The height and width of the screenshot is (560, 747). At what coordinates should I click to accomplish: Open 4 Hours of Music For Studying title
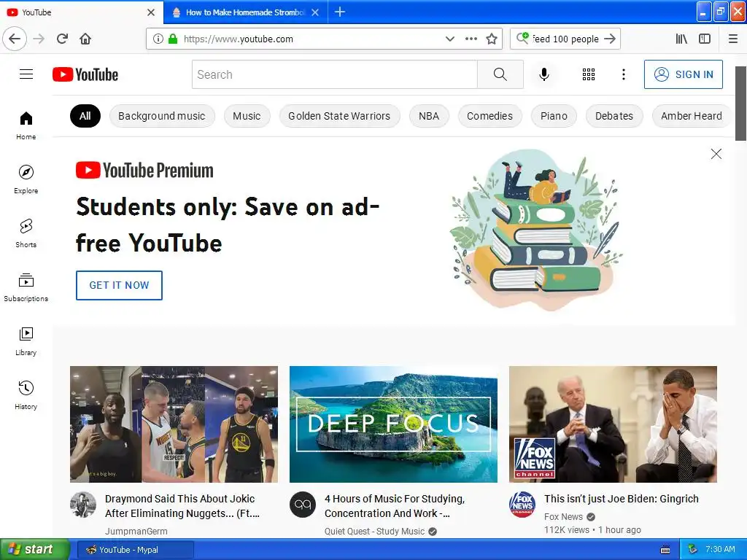pos(395,506)
